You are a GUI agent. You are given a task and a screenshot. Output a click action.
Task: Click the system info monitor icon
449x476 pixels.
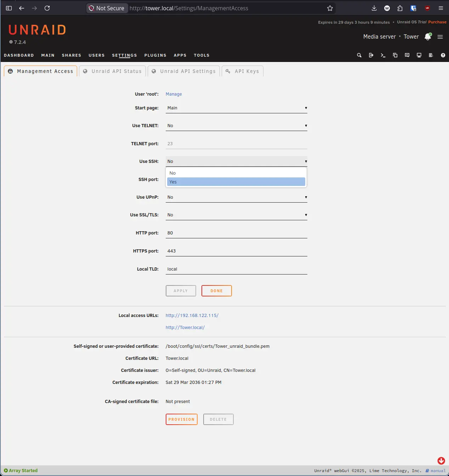click(419, 55)
